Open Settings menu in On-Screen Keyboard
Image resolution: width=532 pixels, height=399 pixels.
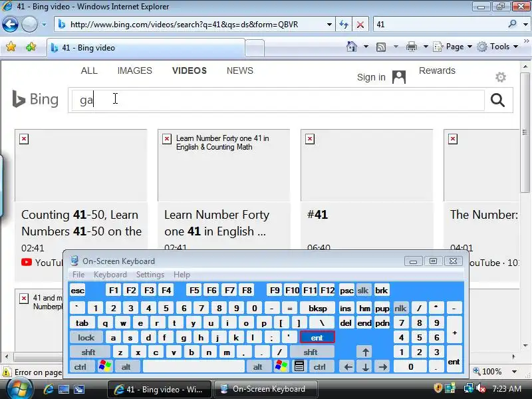tap(150, 275)
